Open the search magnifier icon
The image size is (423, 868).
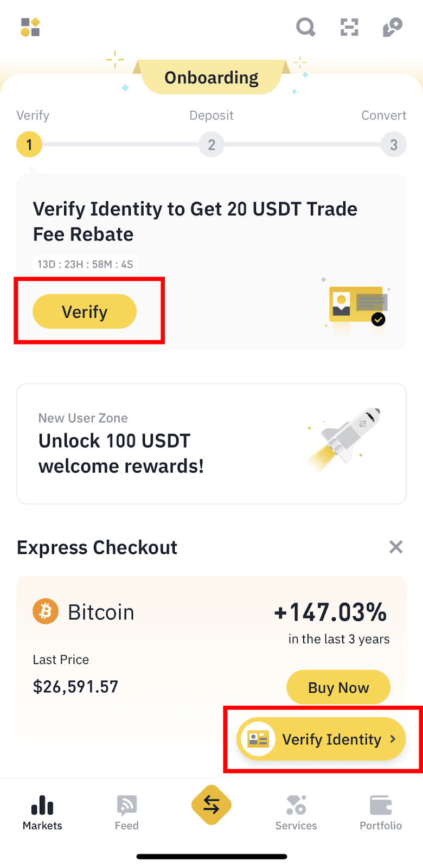(x=305, y=27)
